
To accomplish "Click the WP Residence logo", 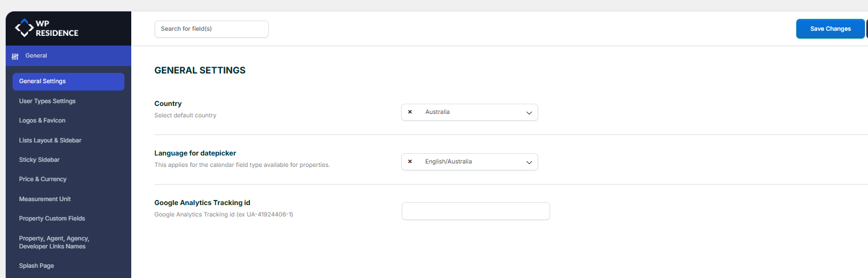I will [47, 28].
